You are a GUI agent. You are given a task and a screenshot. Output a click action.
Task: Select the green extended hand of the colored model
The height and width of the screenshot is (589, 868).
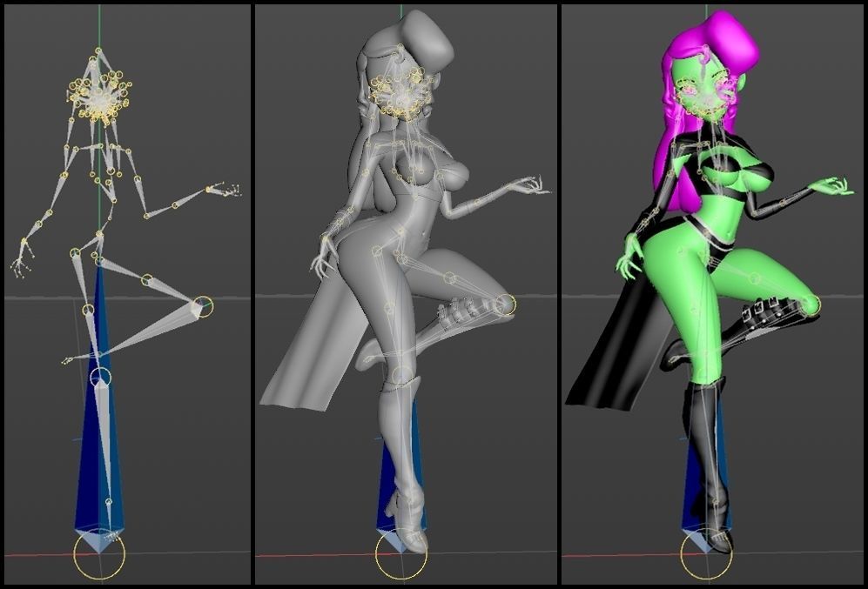833,186
